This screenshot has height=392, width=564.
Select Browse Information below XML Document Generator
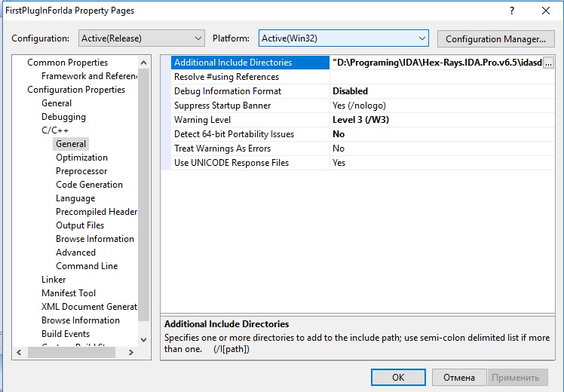81,320
